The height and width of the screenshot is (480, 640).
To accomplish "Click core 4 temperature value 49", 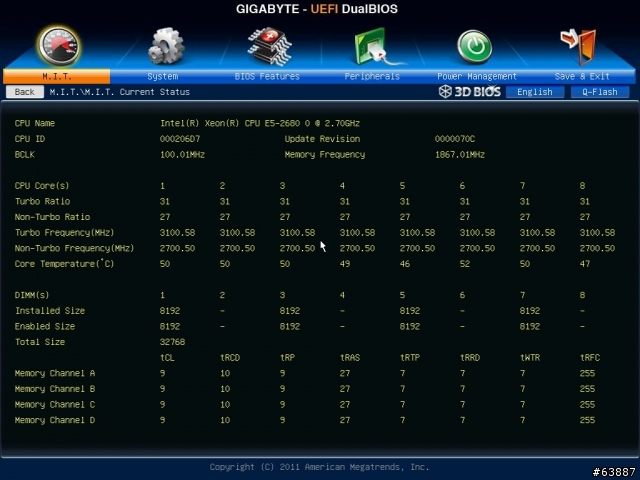I will click(x=345, y=264).
